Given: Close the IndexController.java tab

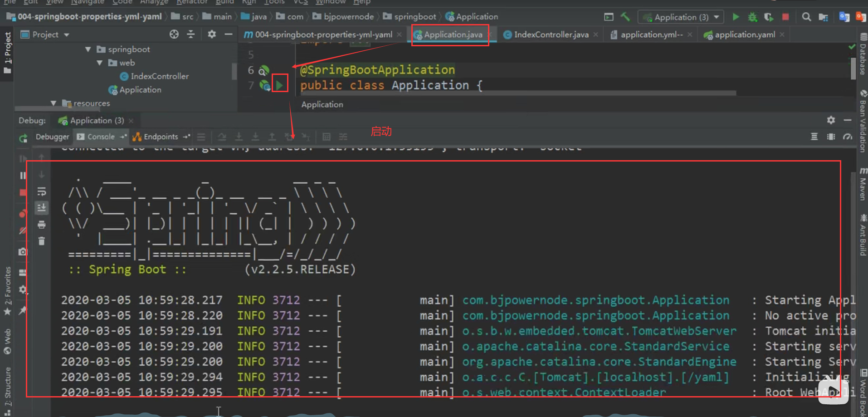Looking at the screenshot, I should [x=595, y=34].
